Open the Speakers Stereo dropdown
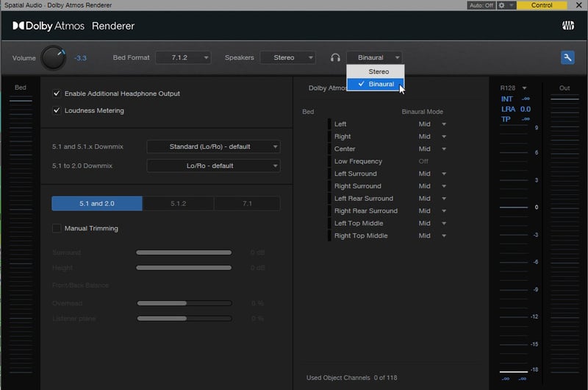The height and width of the screenshot is (390, 588). tap(287, 57)
